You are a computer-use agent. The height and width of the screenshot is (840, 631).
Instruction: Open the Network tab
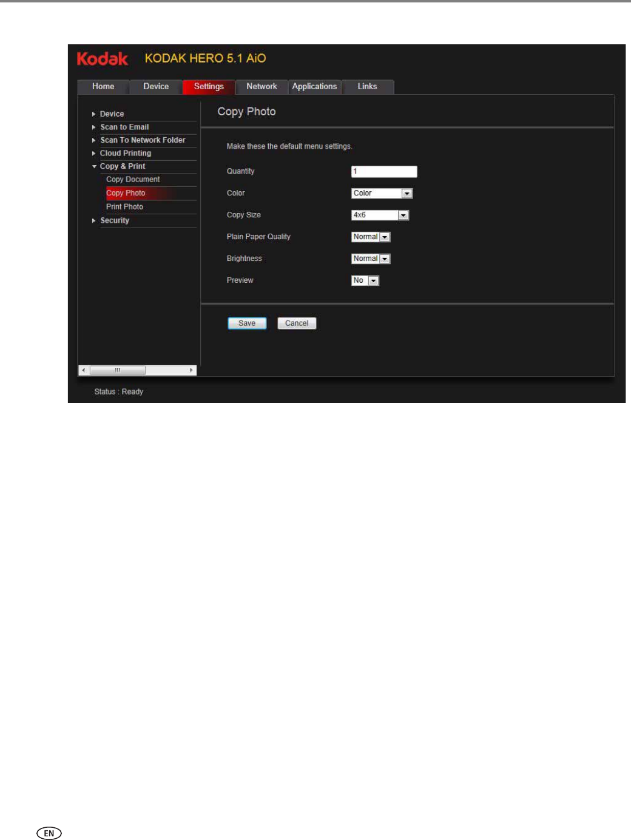tap(262, 87)
